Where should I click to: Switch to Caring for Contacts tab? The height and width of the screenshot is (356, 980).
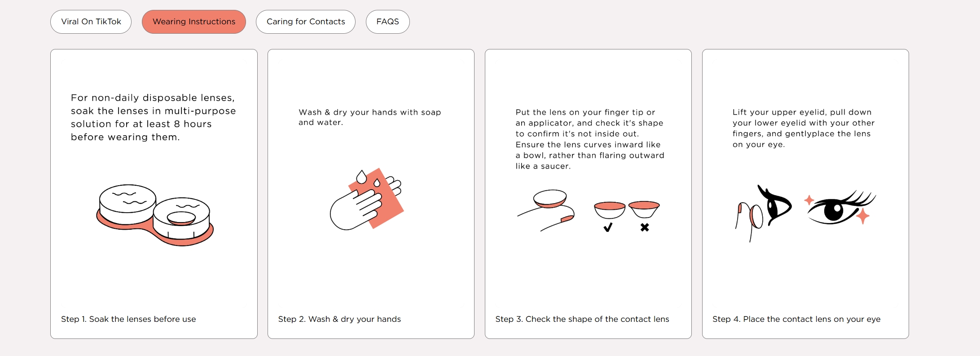(305, 22)
